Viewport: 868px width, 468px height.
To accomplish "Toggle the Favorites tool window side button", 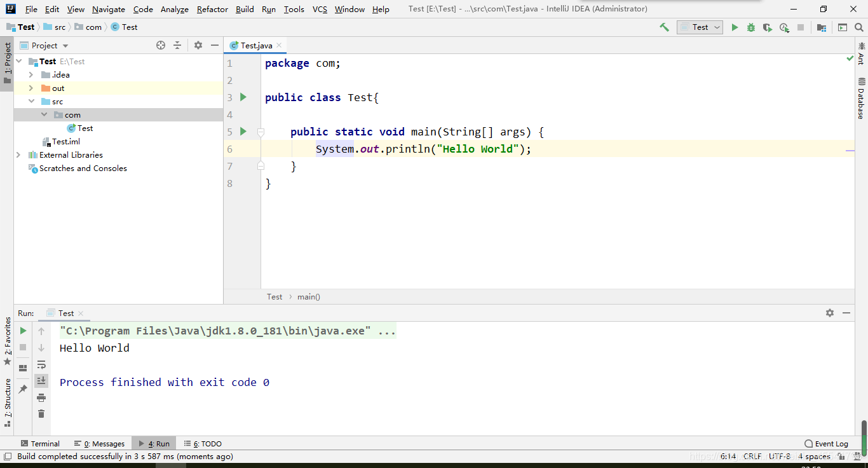I will tap(7, 341).
